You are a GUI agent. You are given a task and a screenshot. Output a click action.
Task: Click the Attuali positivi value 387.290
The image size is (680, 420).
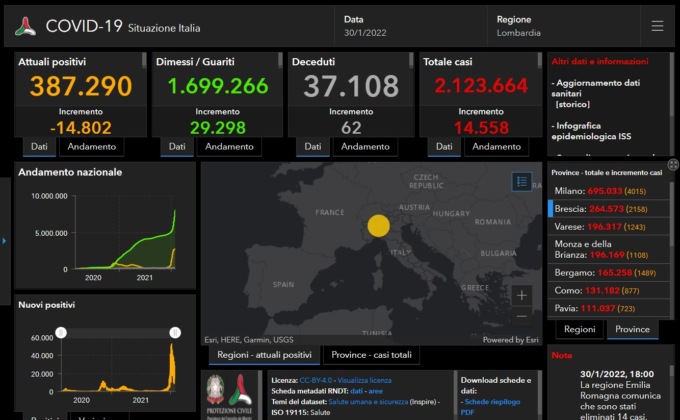(x=81, y=86)
